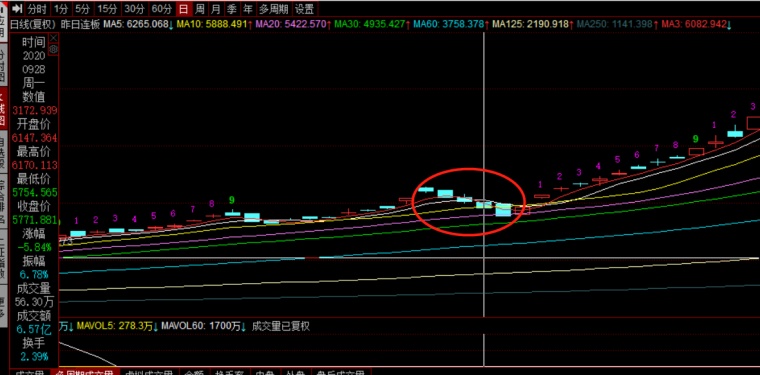Select the 15分 chart period
760x375 pixels.
coord(106,9)
